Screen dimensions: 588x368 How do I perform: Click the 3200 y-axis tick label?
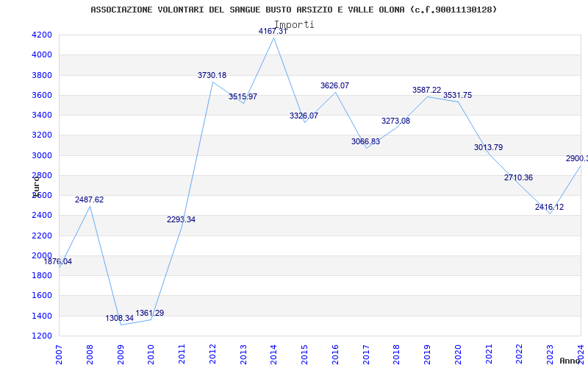[42, 135]
